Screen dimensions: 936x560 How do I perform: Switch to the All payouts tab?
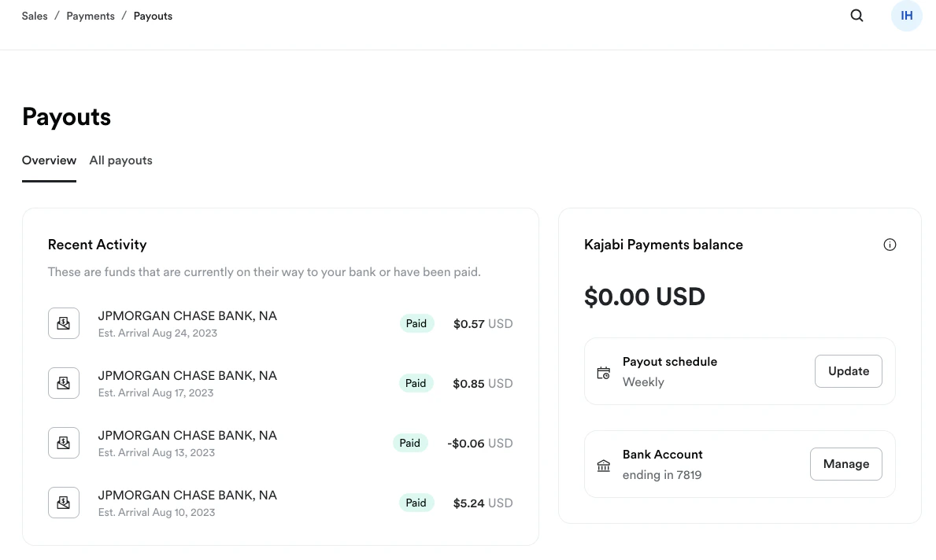point(120,160)
